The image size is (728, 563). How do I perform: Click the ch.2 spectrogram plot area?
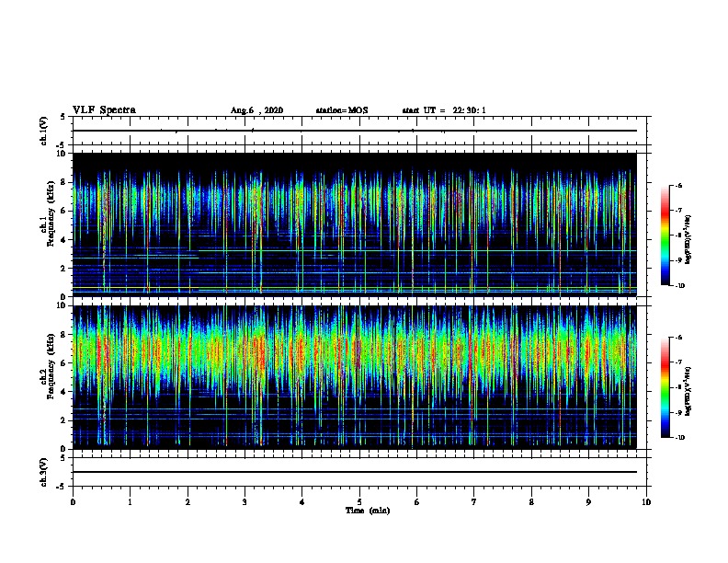click(355, 377)
